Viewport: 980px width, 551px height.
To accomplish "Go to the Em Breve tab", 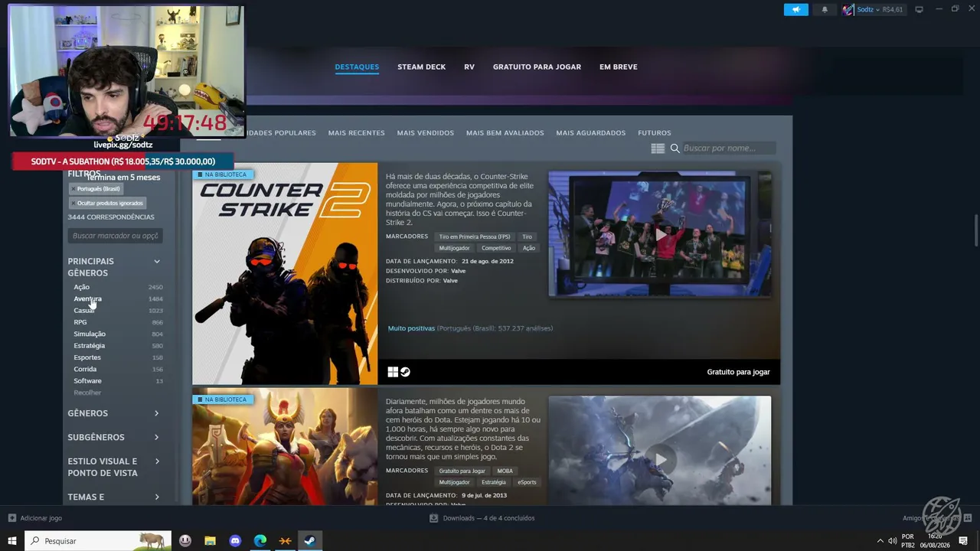I will (x=619, y=67).
